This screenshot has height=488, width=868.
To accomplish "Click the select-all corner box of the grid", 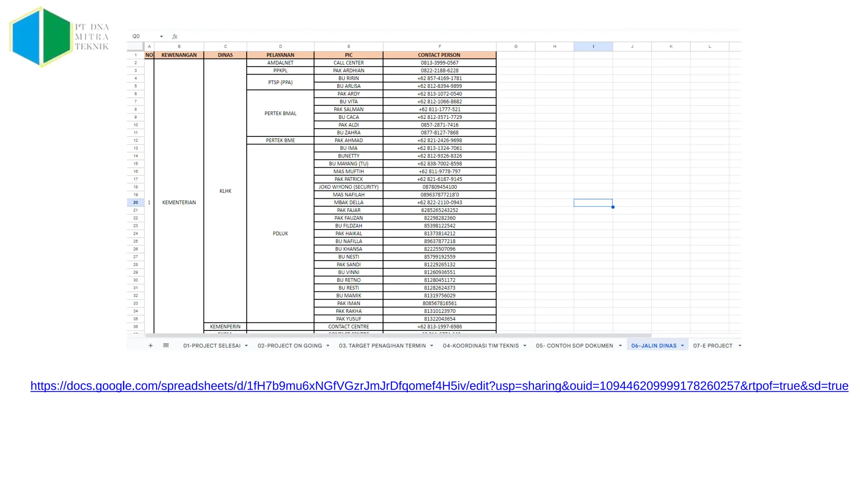I will tap(136, 47).
